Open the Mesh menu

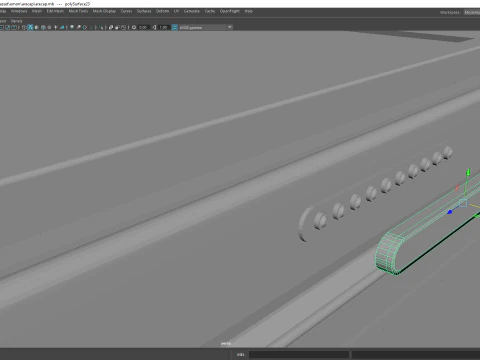[37, 11]
